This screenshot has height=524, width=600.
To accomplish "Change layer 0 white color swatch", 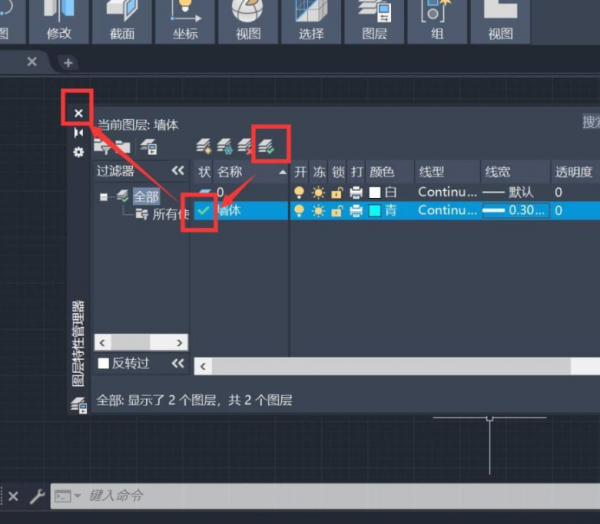I will 375,192.
